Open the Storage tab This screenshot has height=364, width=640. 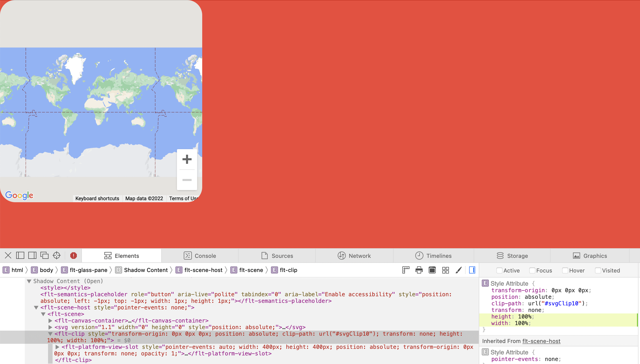pos(512,256)
